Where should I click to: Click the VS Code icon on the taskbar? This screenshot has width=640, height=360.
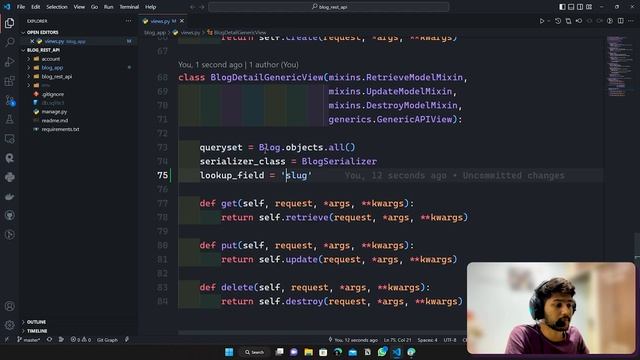(x=397, y=352)
